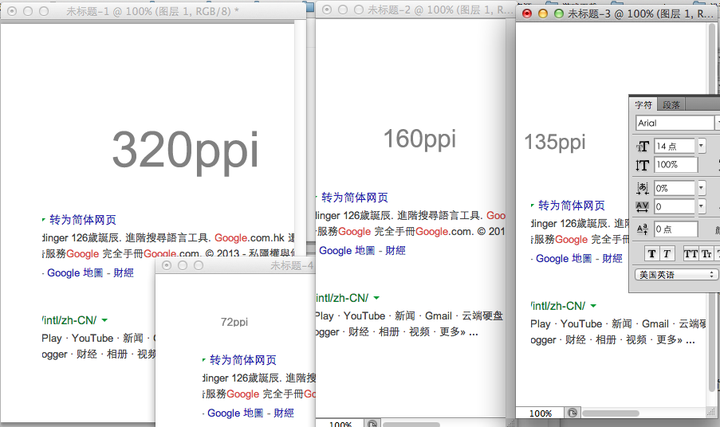
Task: Click the font size icon in Character panel
Action: 642,146
